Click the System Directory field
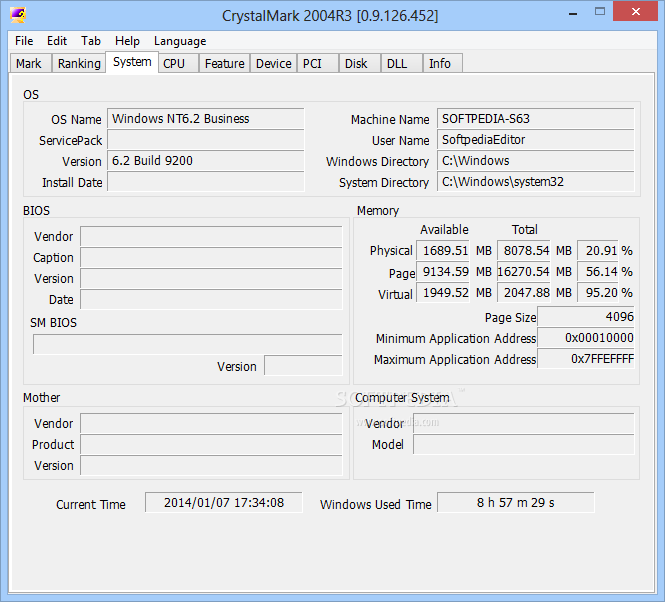 pos(536,182)
